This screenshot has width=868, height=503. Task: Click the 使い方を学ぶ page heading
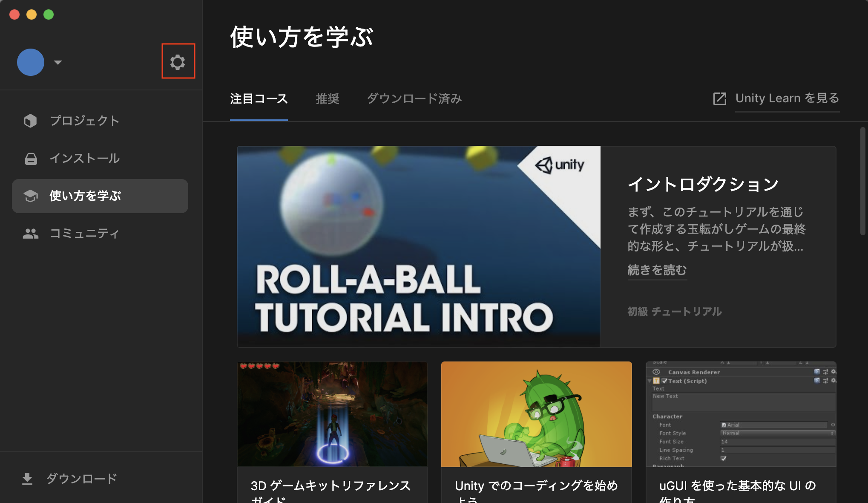(x=302, y=37)
